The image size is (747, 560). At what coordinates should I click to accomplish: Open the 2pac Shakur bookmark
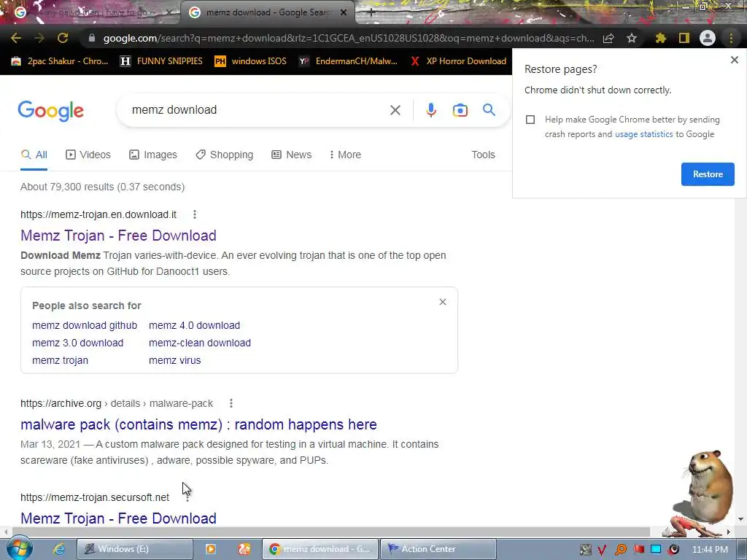click(x=60, y=61)
